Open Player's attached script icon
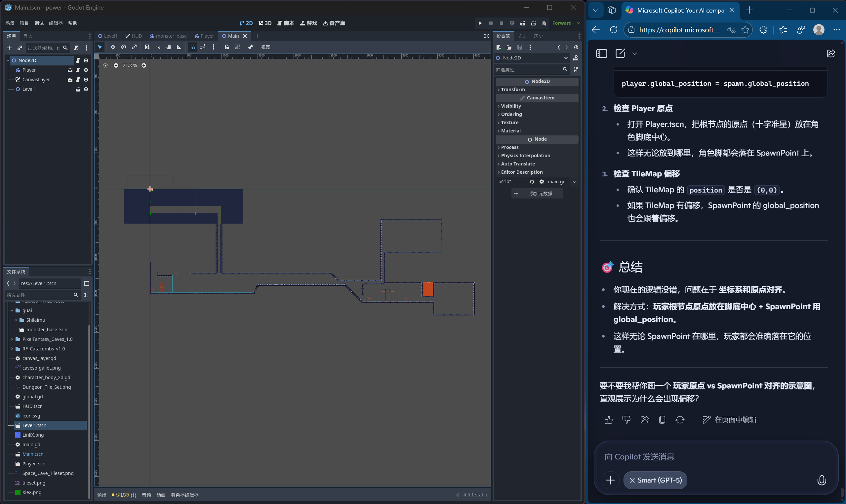 [78, 70]
